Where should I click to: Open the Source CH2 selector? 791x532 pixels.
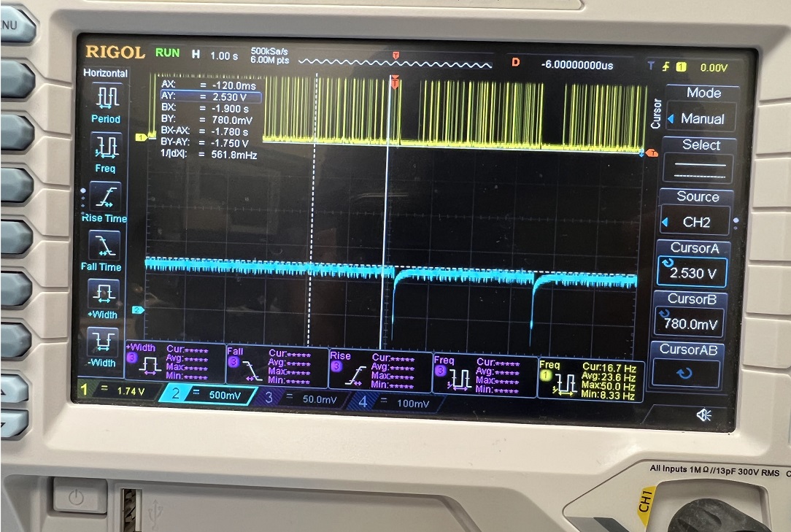click(698, 222)
